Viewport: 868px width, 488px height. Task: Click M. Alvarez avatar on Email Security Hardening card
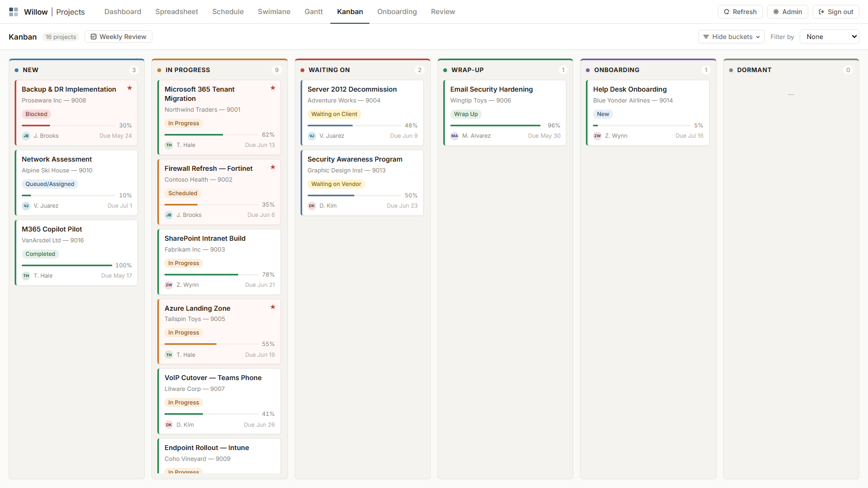click(x=455, y=136)
